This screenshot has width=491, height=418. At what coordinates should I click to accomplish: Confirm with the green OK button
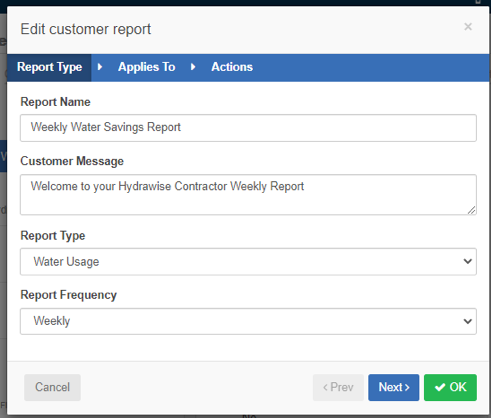click(450, 387)
